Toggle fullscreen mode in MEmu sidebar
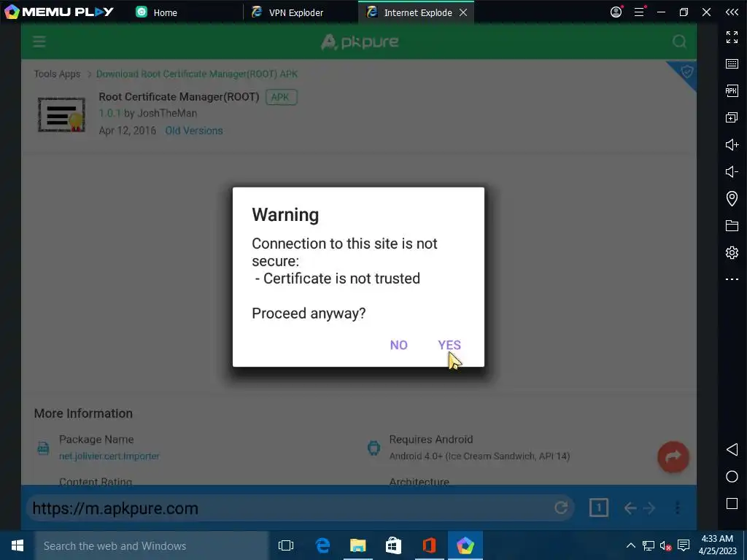The image size is (747, 560). (x=732, y=37)
